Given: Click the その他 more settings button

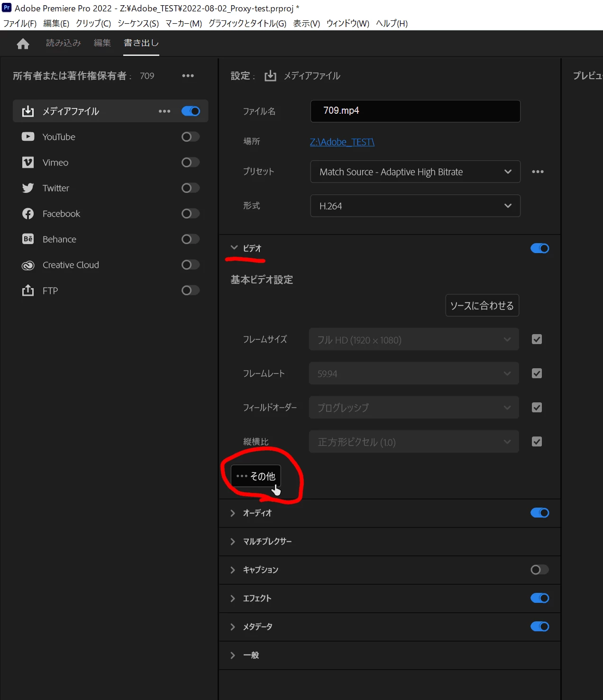Looking at the screenshot, I should point(256,476).
